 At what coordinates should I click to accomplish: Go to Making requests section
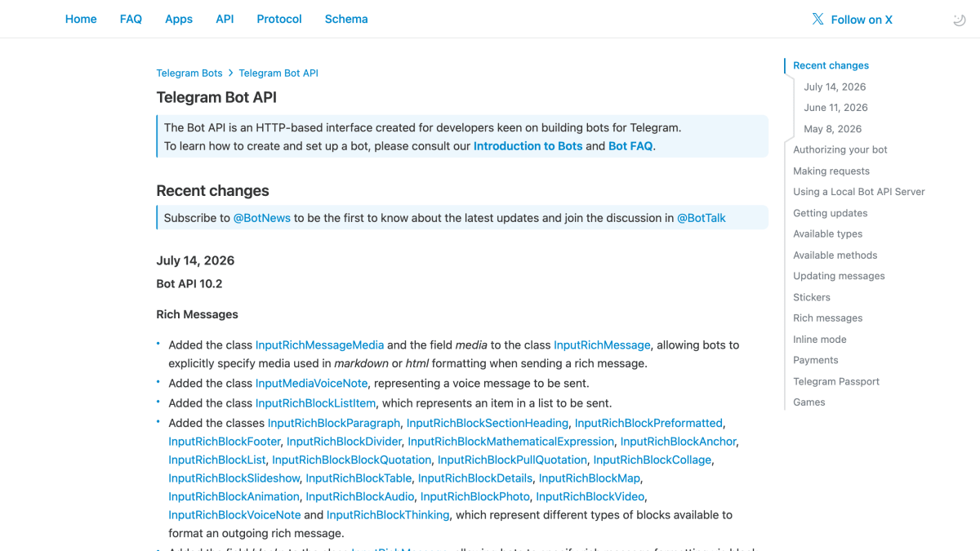(831, 171)
